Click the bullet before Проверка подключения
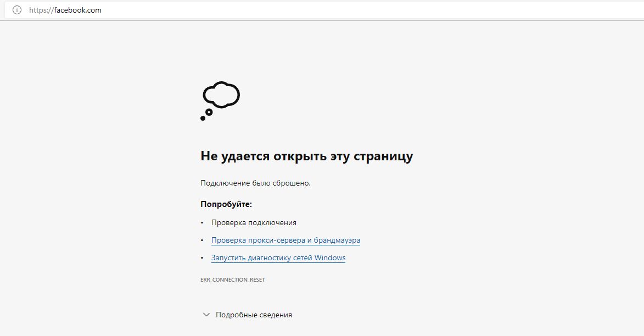 pos(202,223)
